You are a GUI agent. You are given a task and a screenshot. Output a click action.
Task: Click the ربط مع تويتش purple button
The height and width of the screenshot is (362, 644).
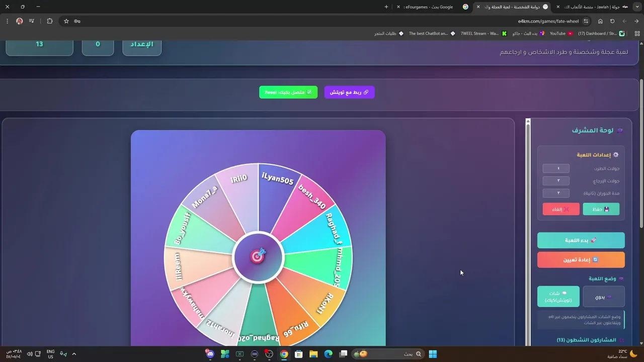click(349, 92)
